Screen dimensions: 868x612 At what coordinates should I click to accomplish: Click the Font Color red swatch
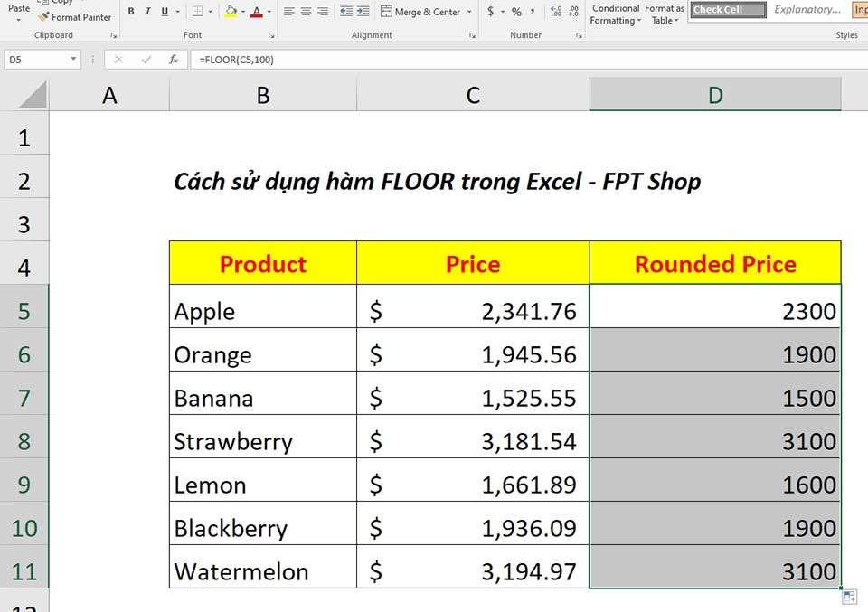tap(256, 14)
